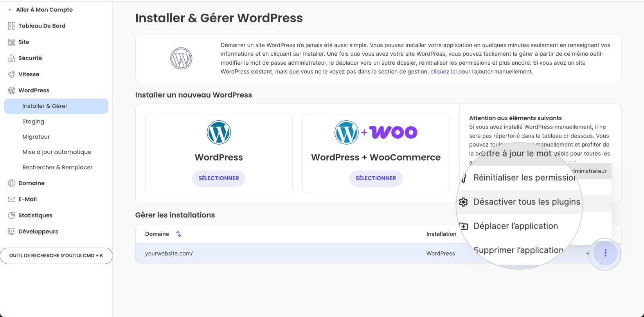Expand the Sécurité sidebar section
Screen dimensions: 644x317
coord(30,58)
